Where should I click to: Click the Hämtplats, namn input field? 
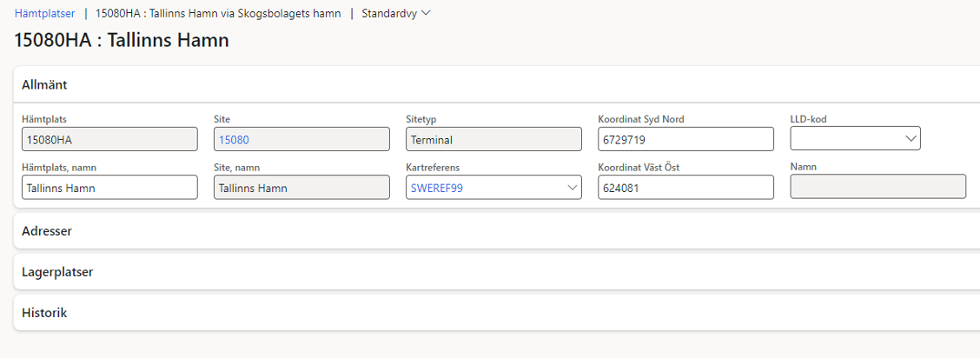pyautogui.click(x=109, y=188)
